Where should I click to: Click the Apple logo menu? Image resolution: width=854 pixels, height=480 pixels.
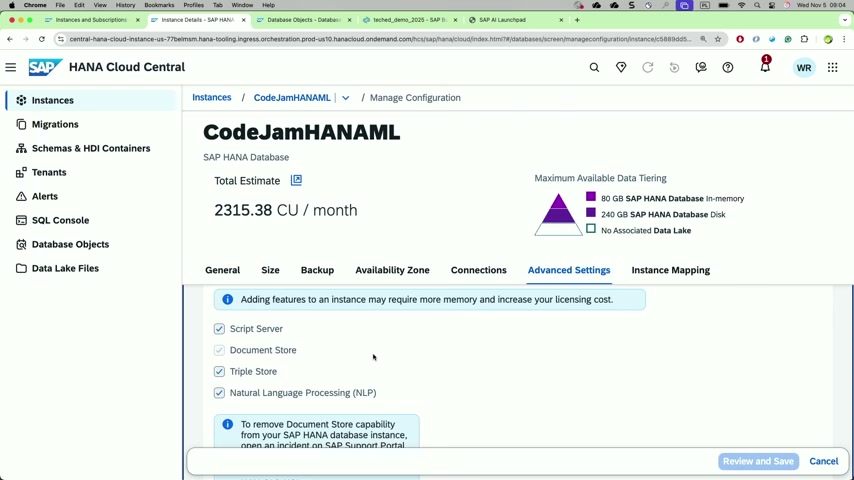[x=11, y=5]
